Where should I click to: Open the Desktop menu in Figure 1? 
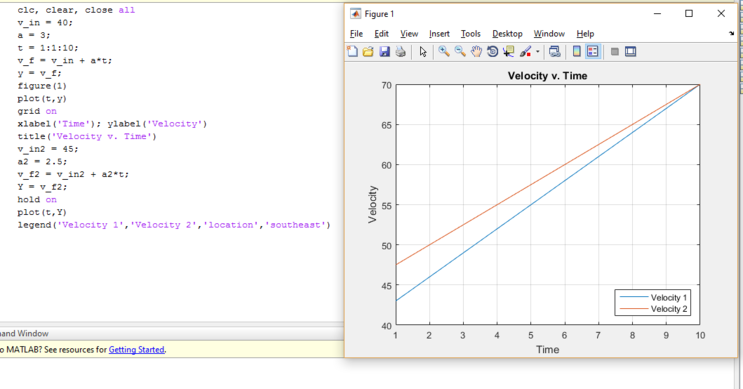tap(507, 34)
